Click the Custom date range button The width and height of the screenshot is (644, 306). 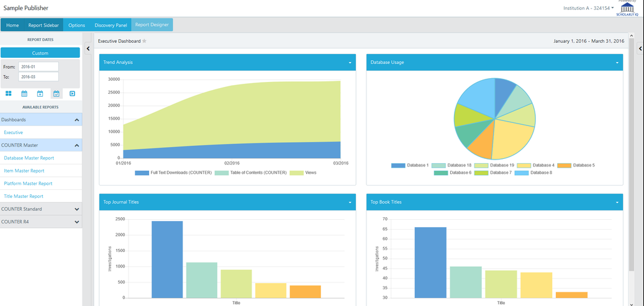[40, 53]
